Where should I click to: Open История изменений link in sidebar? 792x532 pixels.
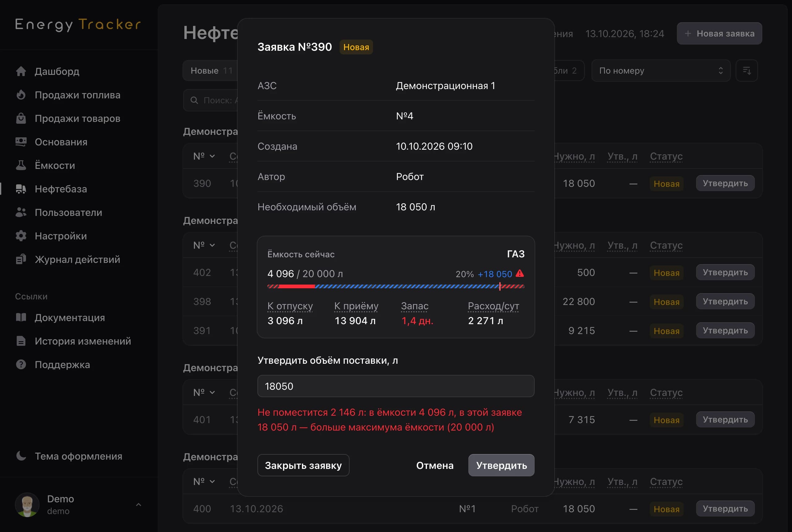point(83,341)
